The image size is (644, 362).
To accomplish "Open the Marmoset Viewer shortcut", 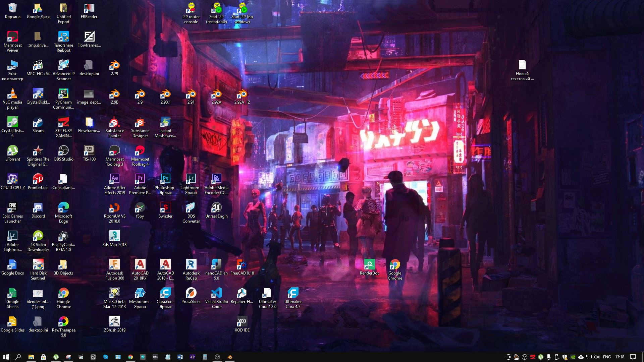I will click(x=12, y=42).
